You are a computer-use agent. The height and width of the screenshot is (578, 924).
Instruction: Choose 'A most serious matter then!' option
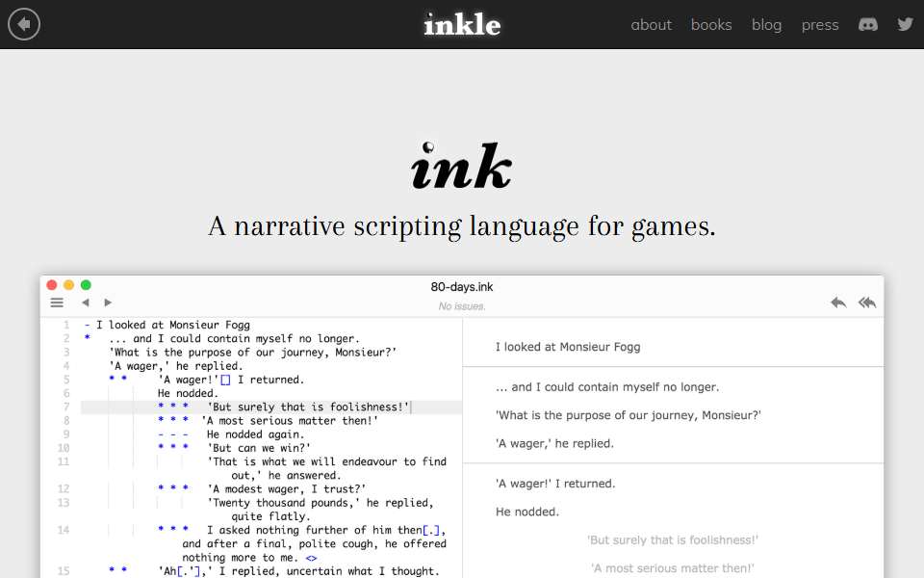point(673,568)
